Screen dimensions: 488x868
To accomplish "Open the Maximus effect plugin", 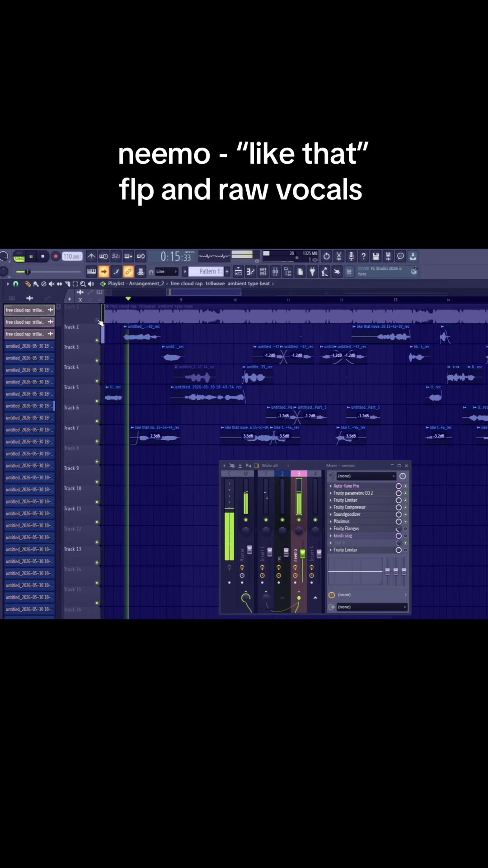I will 342,522.
